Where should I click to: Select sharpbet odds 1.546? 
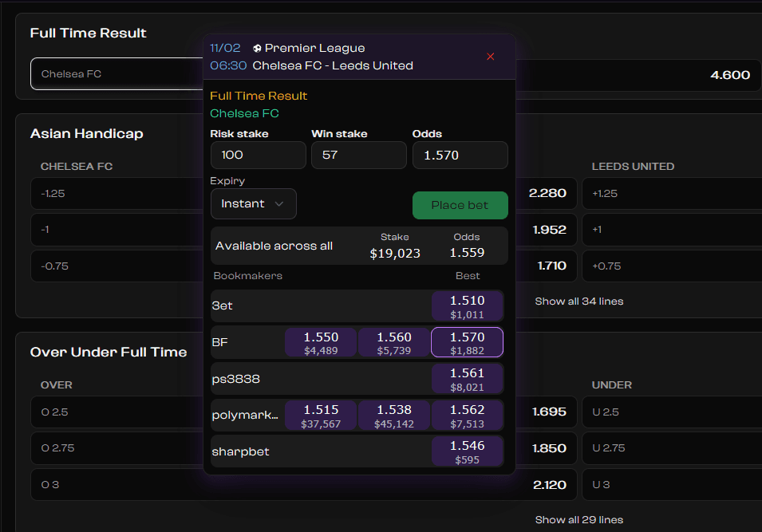(x=467, y=451)
